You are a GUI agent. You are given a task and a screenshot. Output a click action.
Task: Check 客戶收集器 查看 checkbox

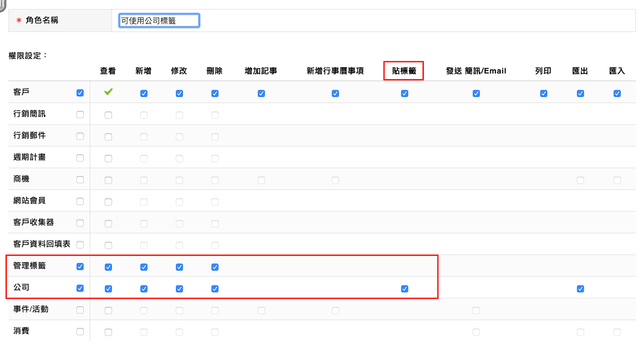point(108,224)
